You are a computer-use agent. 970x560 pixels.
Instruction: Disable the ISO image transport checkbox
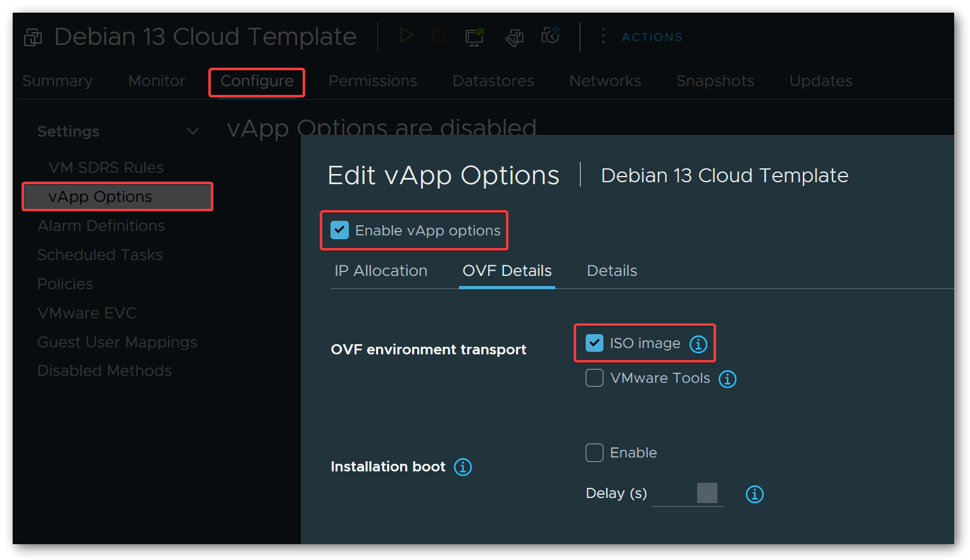pos(594,343)
